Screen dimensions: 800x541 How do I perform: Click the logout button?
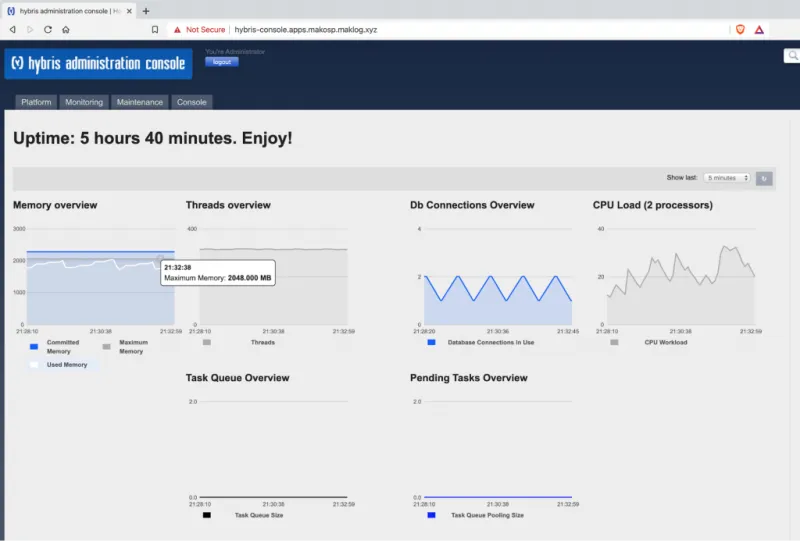pyautogui.click(x=222, y=62)
